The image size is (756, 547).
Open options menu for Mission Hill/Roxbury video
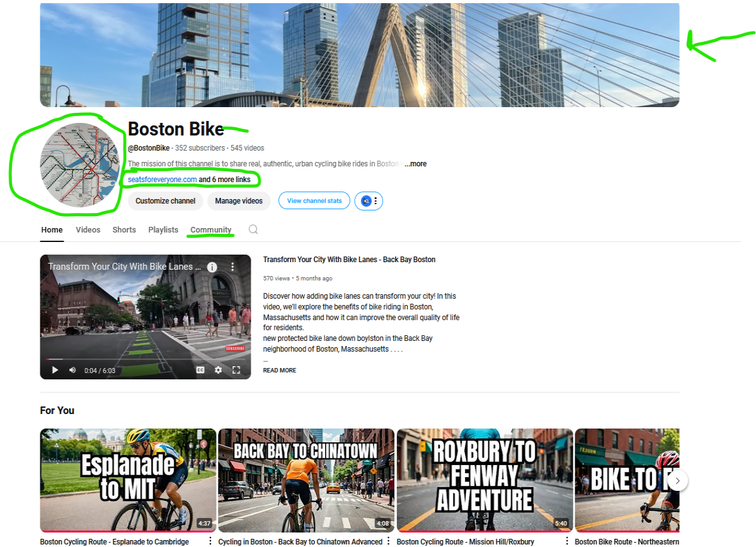566,541
